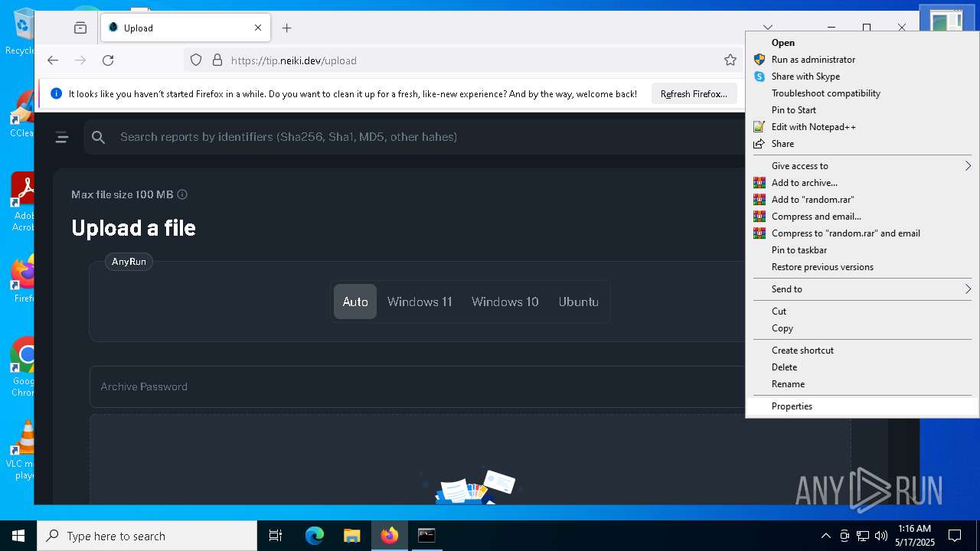This screenshot has width=980, height=551.
Task: Choose Pin to taskbar
Action: tap(862, 250)
